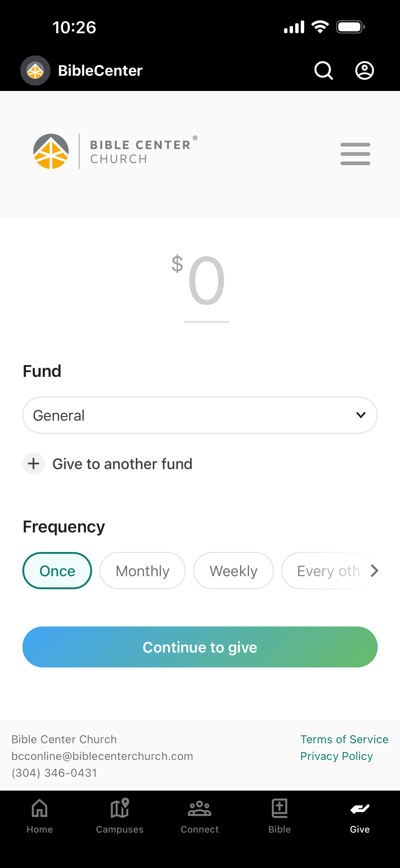Select the Give tab
Viewport: 400px width, 868px height.
click(x=360, y=816)
